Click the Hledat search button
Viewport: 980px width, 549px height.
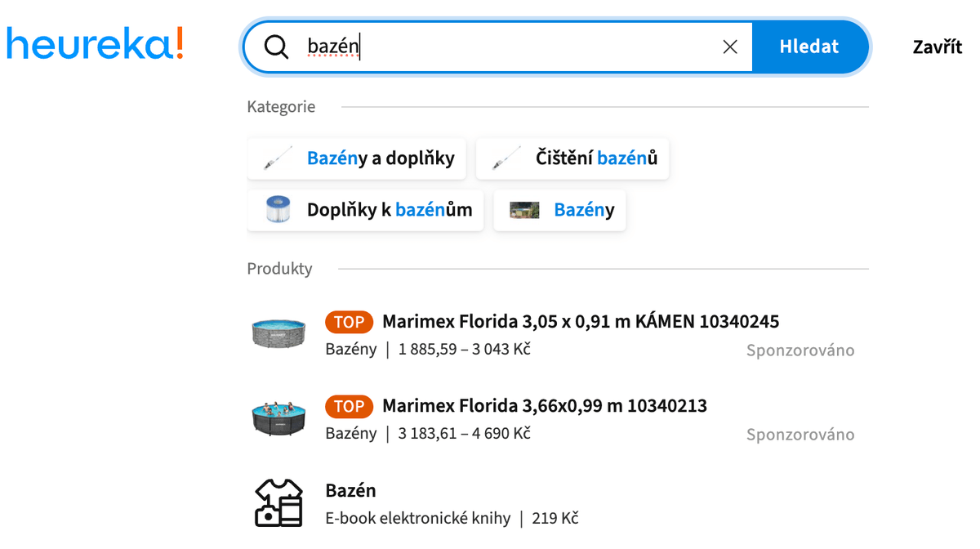click(809, 47)
